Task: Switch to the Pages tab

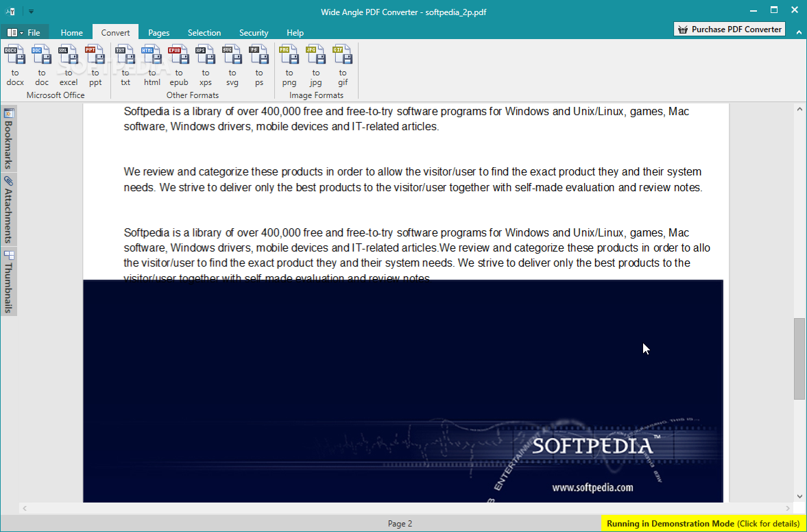Action: (x=159, y=32)
